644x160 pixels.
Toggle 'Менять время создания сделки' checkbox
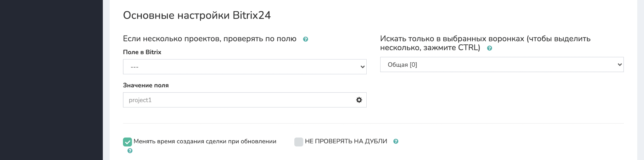pyautogui.click(x=127, y=142)
